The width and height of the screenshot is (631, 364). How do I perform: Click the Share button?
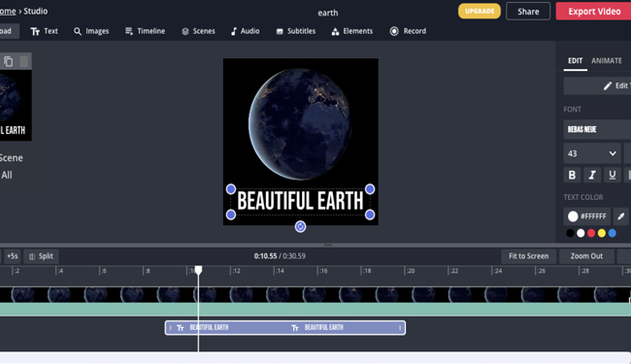[x=528, y=12]
